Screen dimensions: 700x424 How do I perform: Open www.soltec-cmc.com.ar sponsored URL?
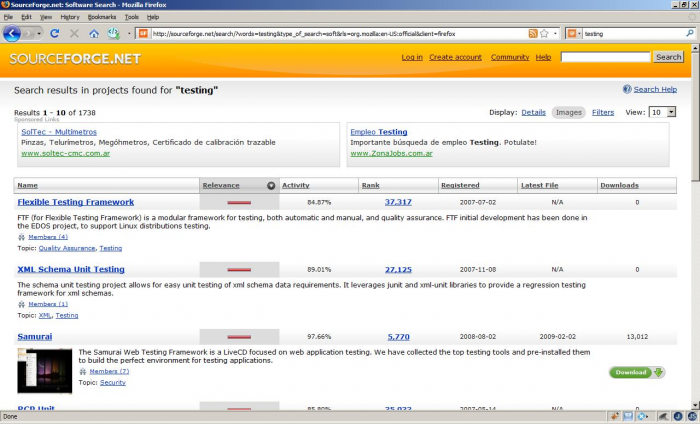pos(66,153)
